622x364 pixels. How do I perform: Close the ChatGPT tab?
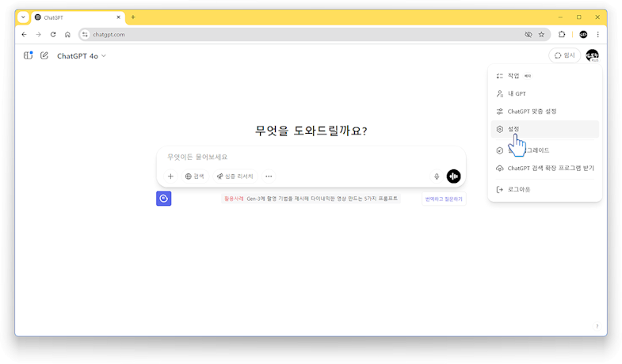(x=118, y=17)
